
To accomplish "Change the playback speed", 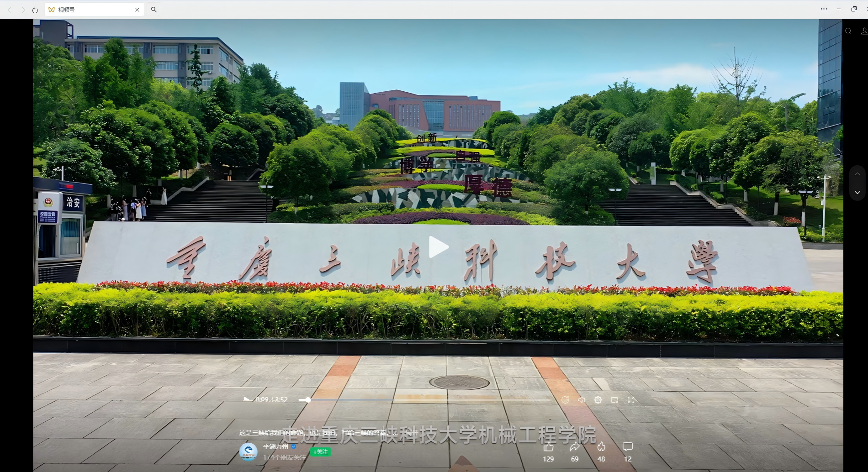I will tap(565, 400).
